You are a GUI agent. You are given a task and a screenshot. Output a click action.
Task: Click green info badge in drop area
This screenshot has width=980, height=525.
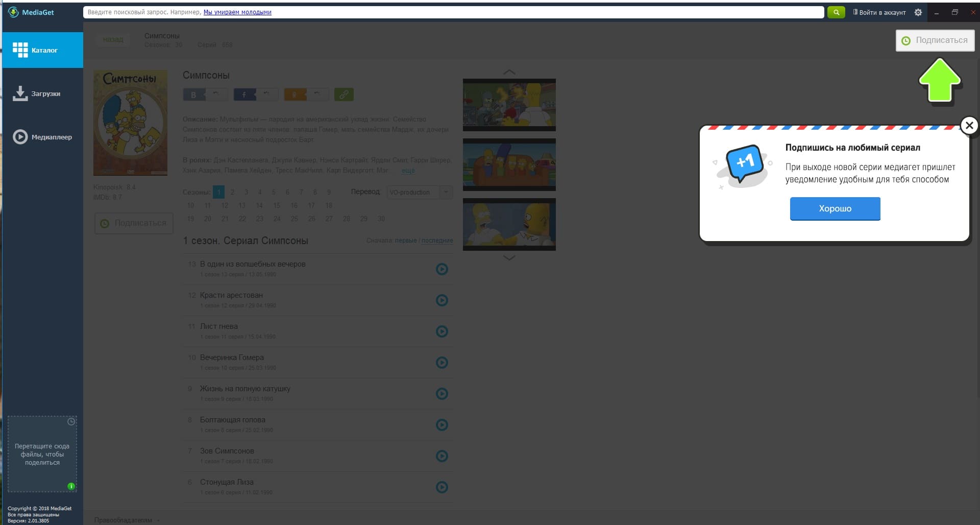tap(71, 486)
